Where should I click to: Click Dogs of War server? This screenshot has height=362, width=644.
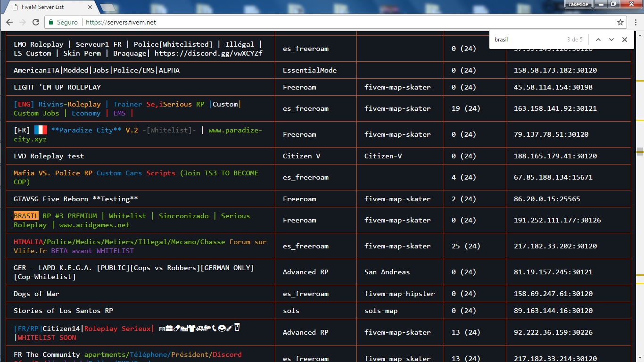tap(36, 294)
